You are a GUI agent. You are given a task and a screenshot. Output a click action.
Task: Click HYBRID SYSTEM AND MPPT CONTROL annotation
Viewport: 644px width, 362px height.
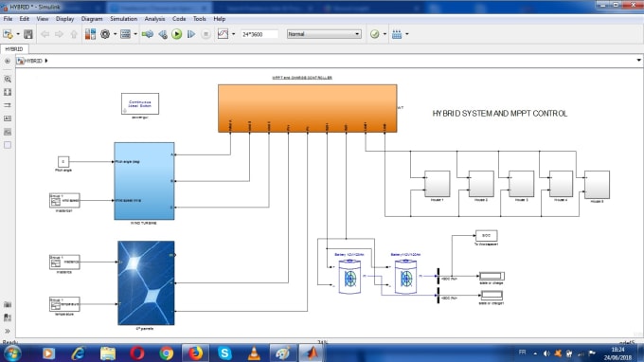[500, 114]
